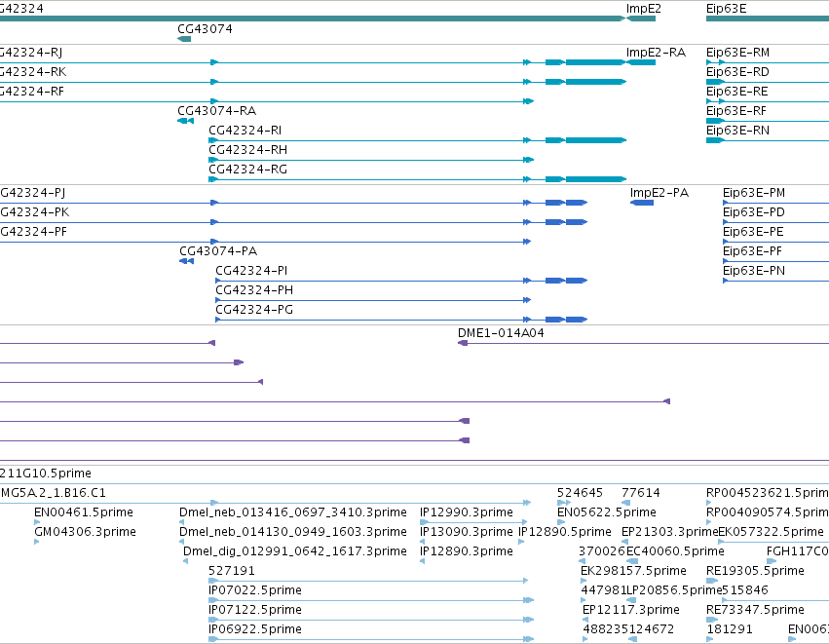
Task: Select feature 181291 label
Action: coord(730,630)
